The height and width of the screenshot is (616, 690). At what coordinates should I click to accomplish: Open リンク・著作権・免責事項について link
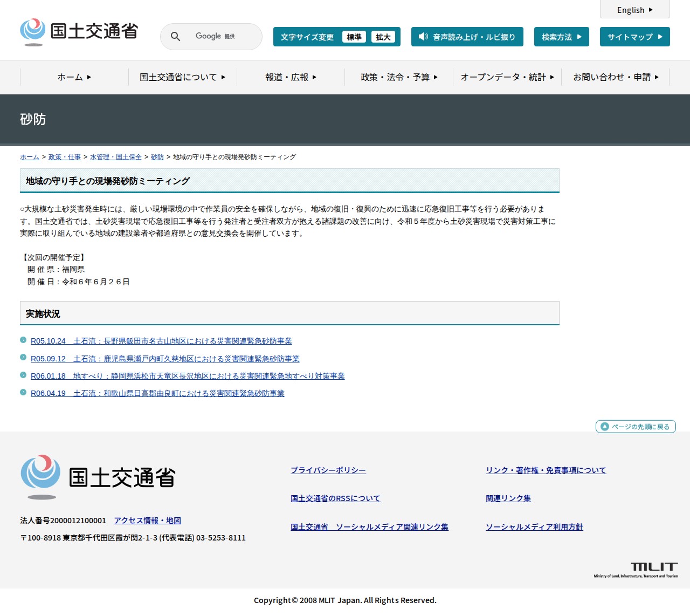click(x=546, y=470)
